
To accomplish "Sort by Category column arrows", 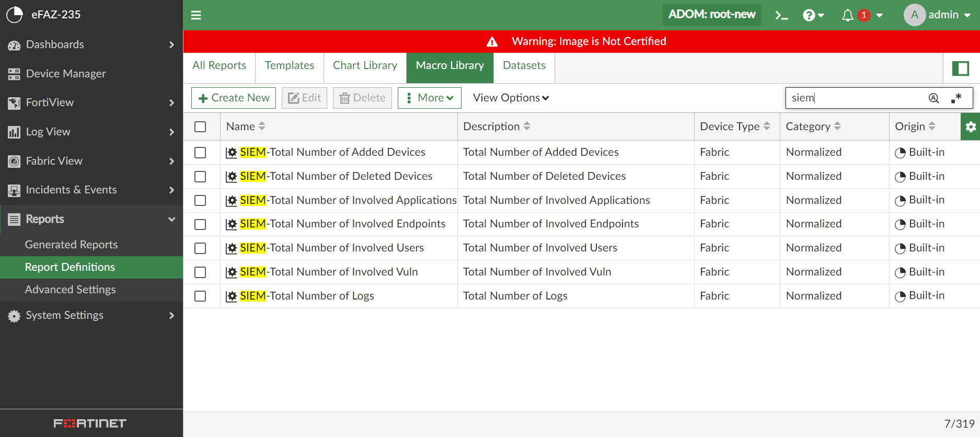I will click(x=837, y=126).
